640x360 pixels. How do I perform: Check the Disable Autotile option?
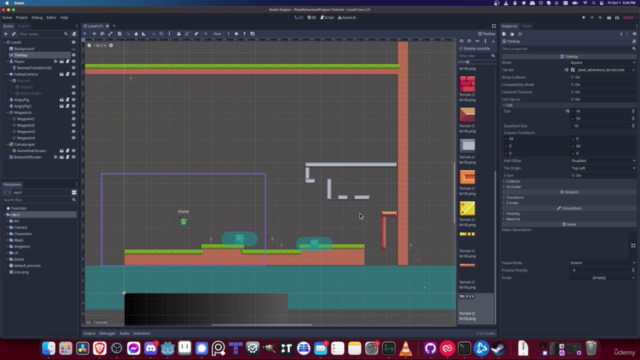pyautogui.click(x=461, y=49)
